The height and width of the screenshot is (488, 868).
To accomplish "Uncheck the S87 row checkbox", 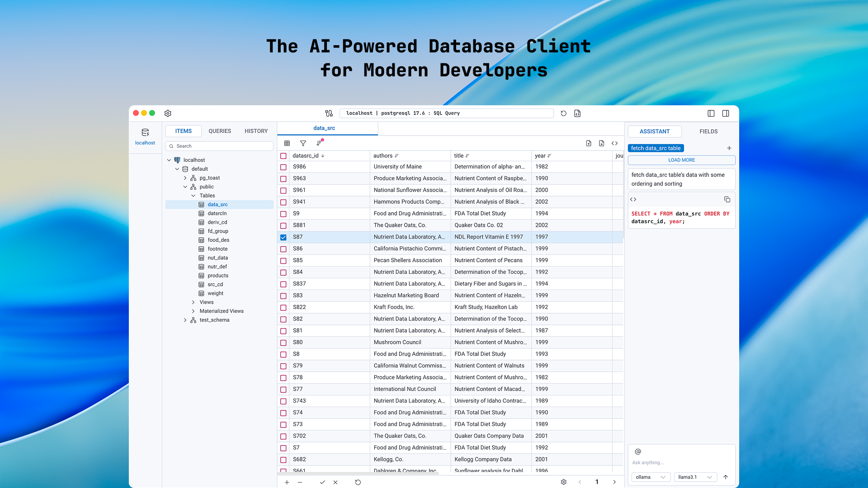I will coord(283,237).
